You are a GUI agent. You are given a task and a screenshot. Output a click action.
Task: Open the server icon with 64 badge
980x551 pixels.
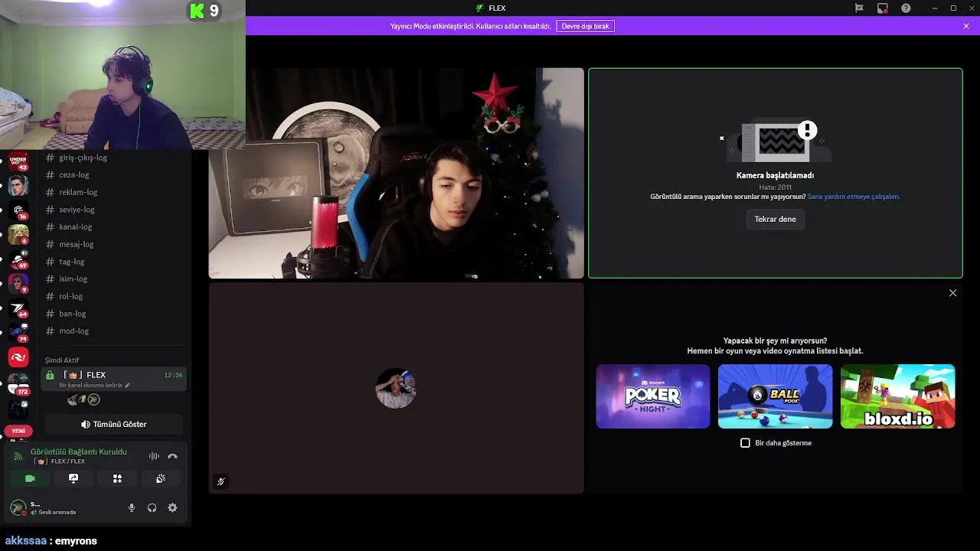(x=18, y=308)
